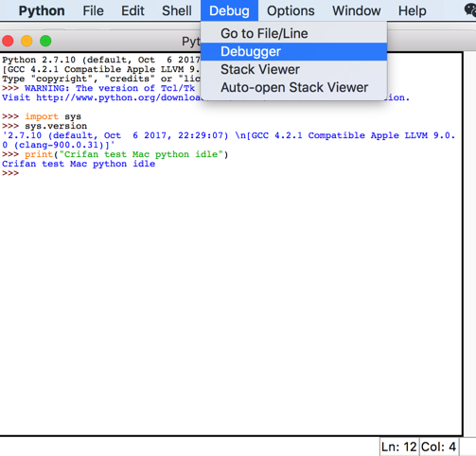Click the '[GCC 4.2.1 Compatible Apple LLVM' banner line

[x=101, y=69]
